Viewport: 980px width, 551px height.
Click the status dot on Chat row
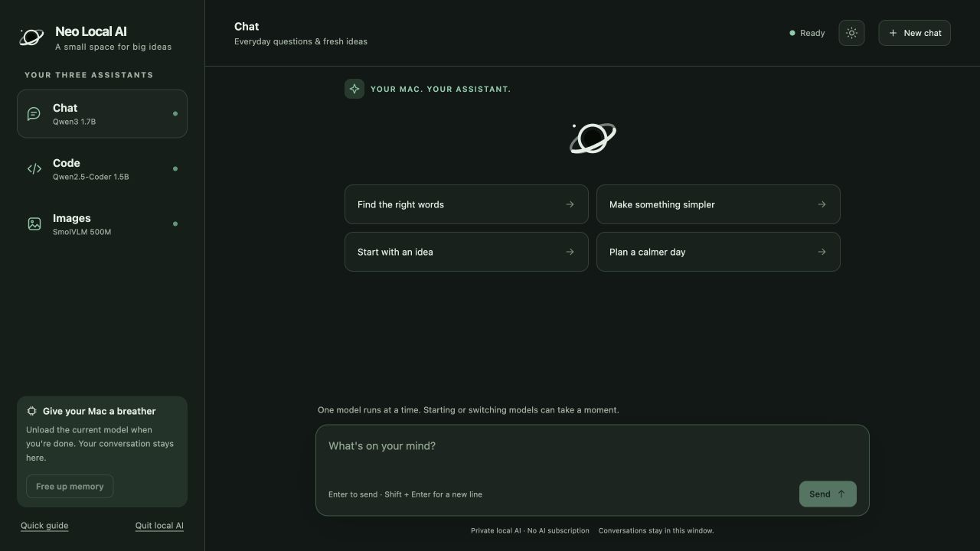[175, 114]
